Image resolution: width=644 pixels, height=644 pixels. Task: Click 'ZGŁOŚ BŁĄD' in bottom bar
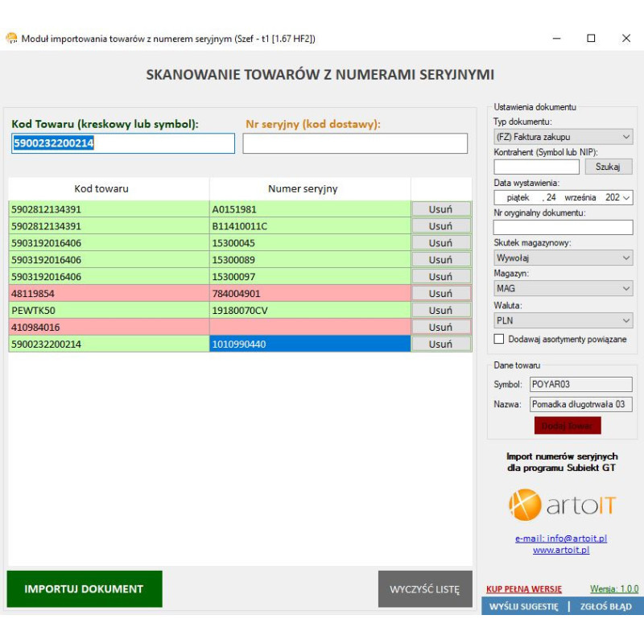605,606
